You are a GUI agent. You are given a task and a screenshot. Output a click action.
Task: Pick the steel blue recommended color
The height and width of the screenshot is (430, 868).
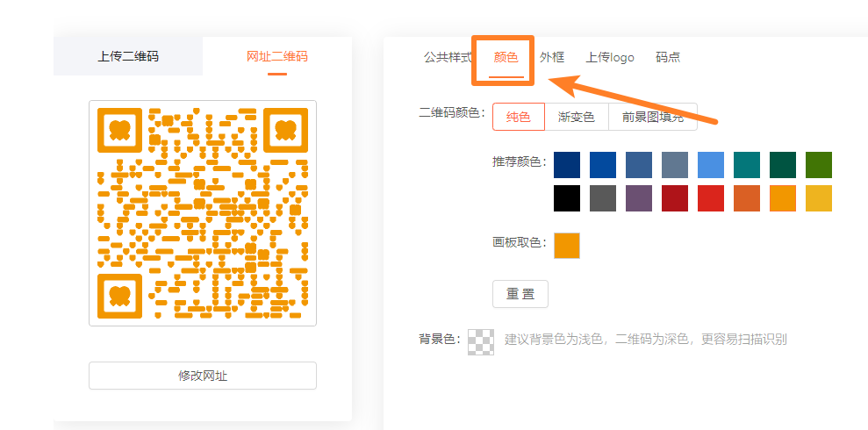[639, 165]
